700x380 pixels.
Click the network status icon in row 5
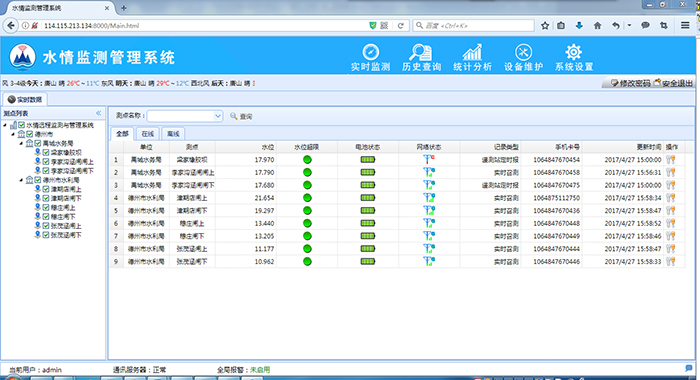pyautogui.click(x=429, y=210)
